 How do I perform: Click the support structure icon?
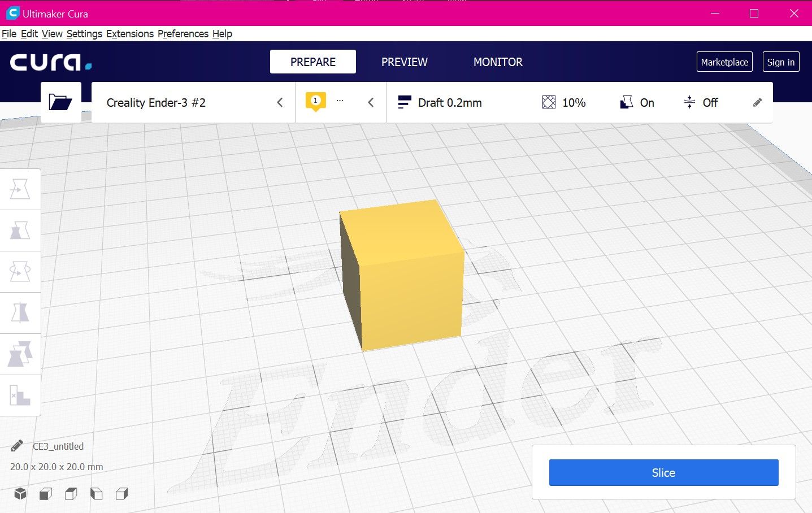tap(626, 102)
